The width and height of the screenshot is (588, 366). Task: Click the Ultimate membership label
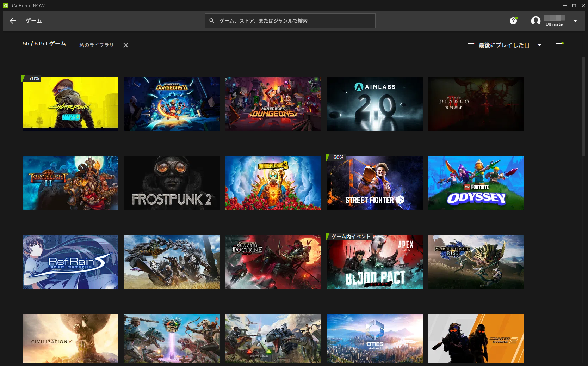[x=554, y=24]
